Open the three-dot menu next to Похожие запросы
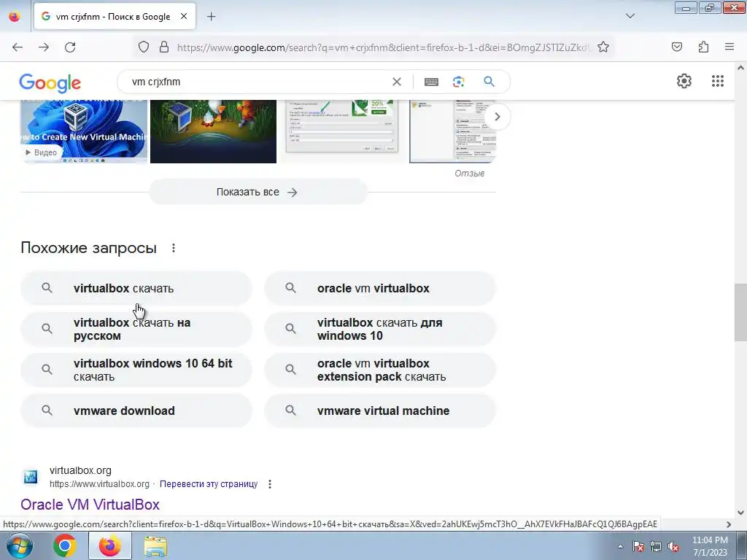 (x=174, y=248)
